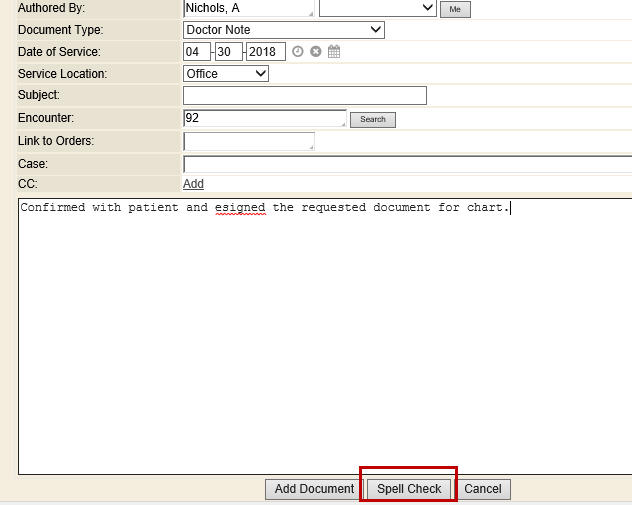The image size is (632, 505).
Task: Run Spell Check on the note
Action: coord(409,489)
